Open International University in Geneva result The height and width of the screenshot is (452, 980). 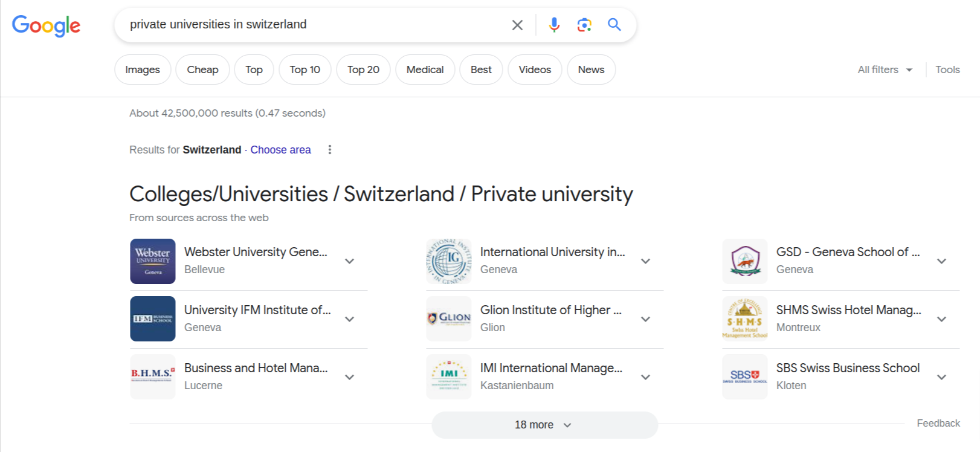click(553, 252)
